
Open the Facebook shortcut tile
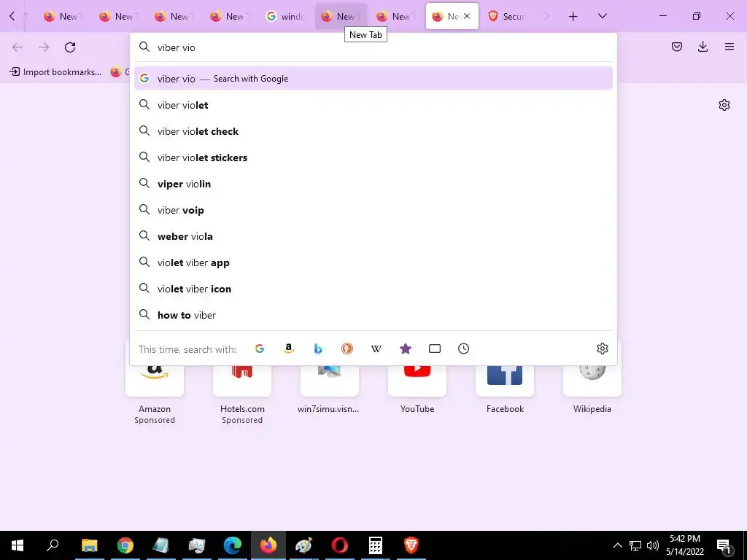point(505,381)
